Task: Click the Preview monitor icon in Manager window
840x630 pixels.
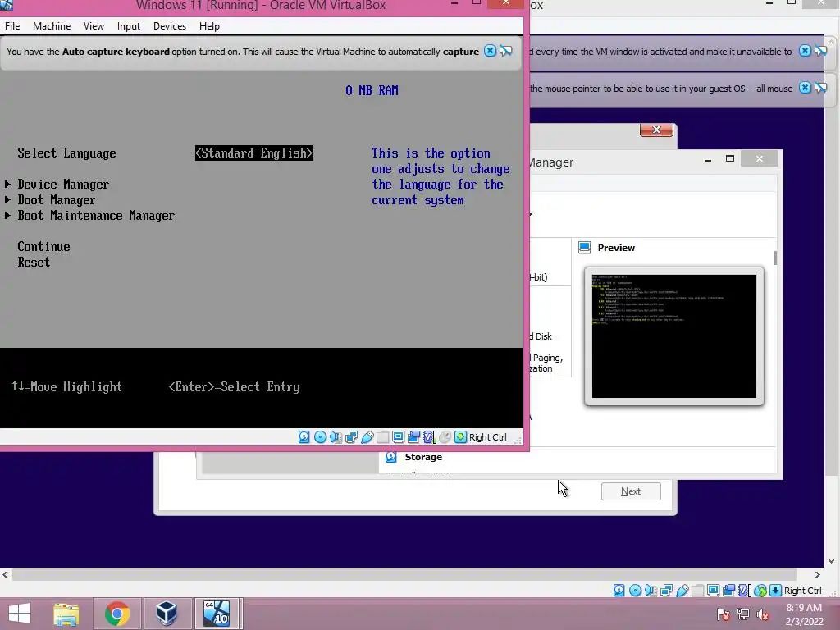Action: coord(584,248)
